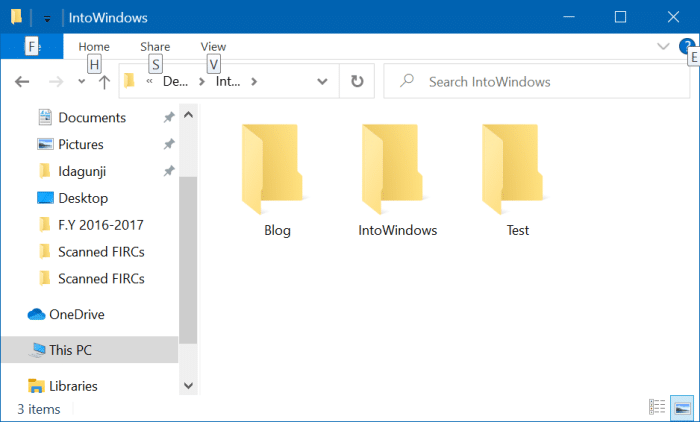Move navigation pane up with scrollbar arrow
The height and width of the screenshot is (422, 700).
coord(188,115)
